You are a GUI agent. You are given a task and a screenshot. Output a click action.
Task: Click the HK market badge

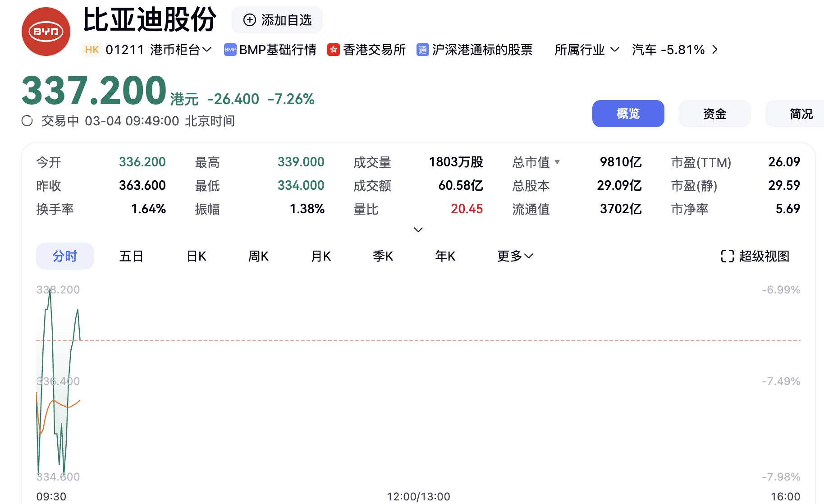coord(92,50)
